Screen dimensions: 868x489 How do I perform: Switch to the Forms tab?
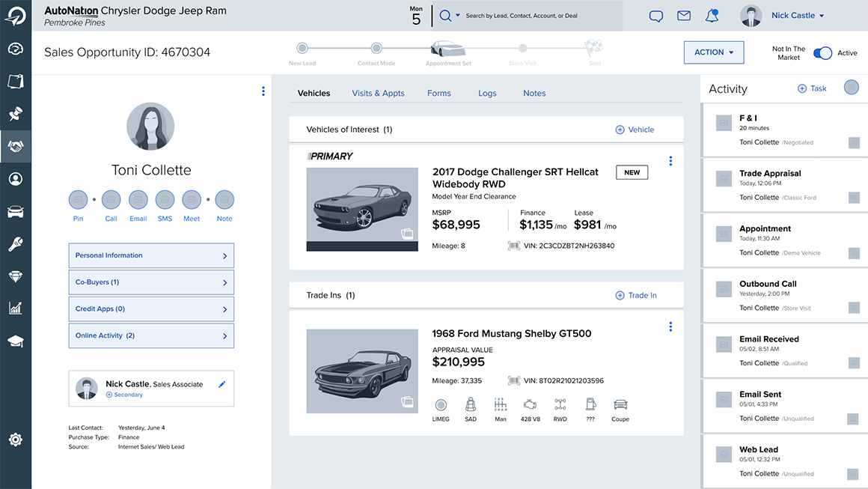coord(439,93)
